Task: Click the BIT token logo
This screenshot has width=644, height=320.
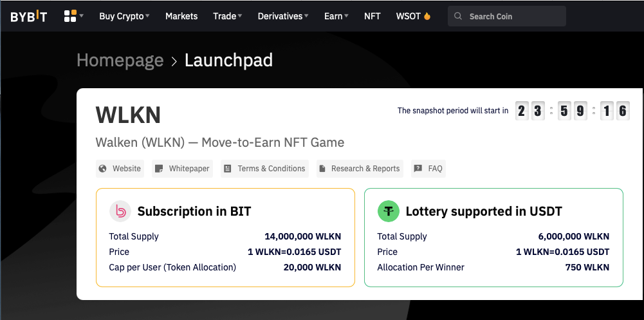Action: [120, 212]
